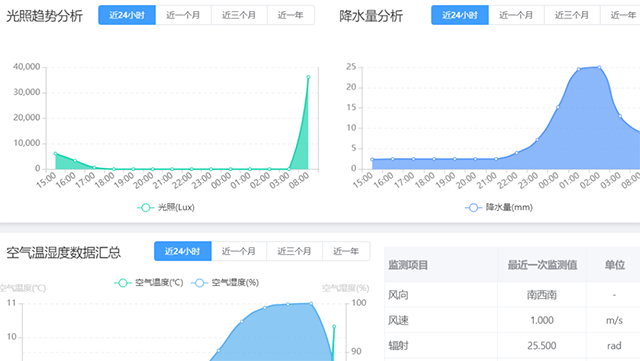Select 近24小时 in 空气温湿度数据汇总
This screenshot has height=361, width=640.
tap(183, 251)
